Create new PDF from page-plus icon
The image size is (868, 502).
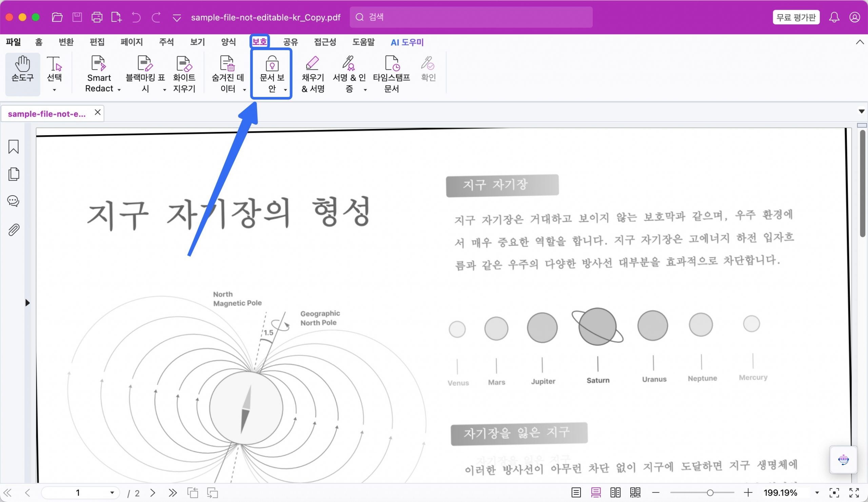point(116,17)
